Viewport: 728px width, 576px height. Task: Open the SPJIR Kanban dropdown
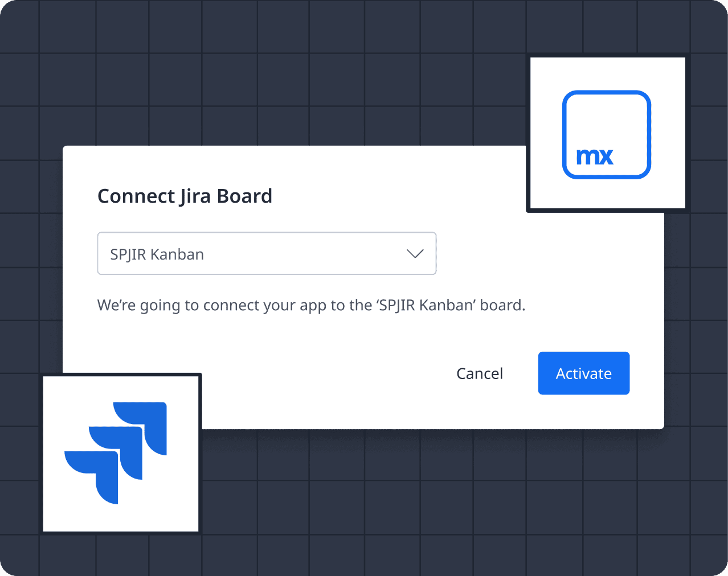click(x=267, y=254)
